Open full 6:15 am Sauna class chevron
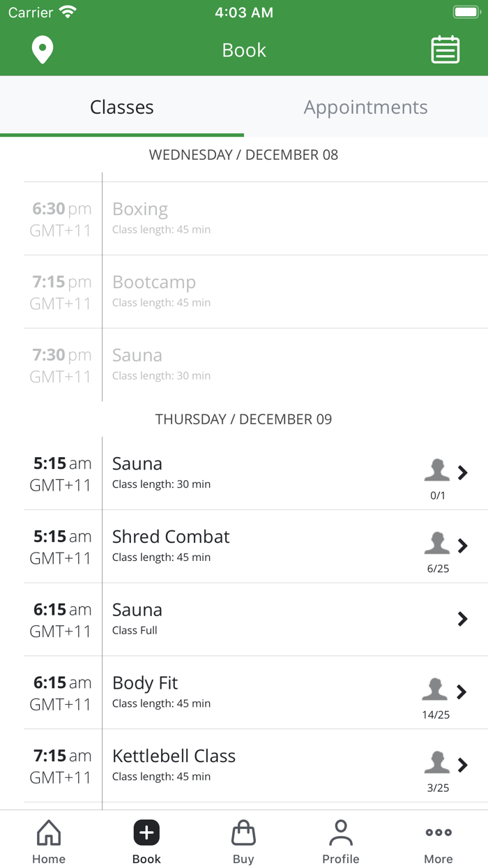488x868 pixels. [462, 619]
